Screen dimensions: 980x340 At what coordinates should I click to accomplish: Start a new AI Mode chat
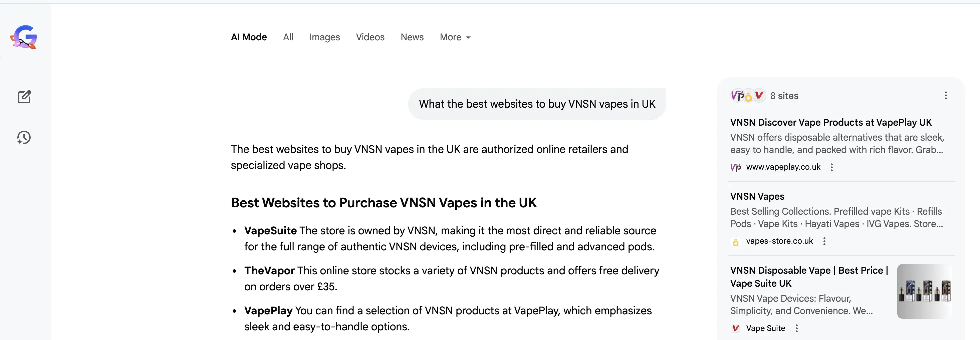coord(24,97)
